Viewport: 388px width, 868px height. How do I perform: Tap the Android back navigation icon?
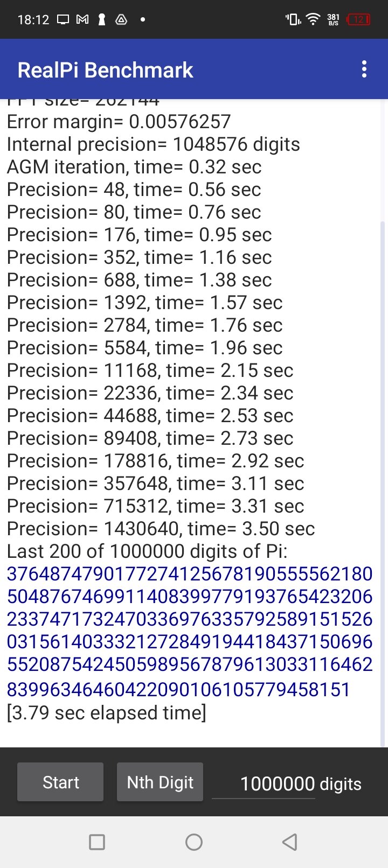[290, 842]
